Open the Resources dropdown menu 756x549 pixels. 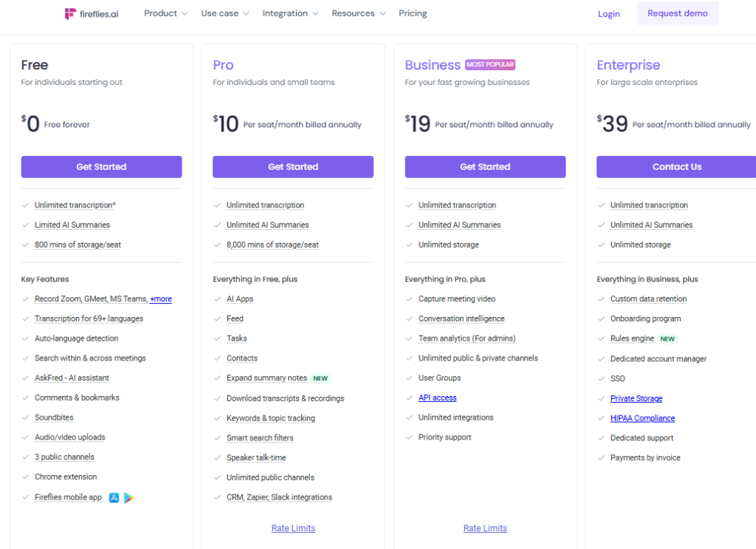(358, 13)
